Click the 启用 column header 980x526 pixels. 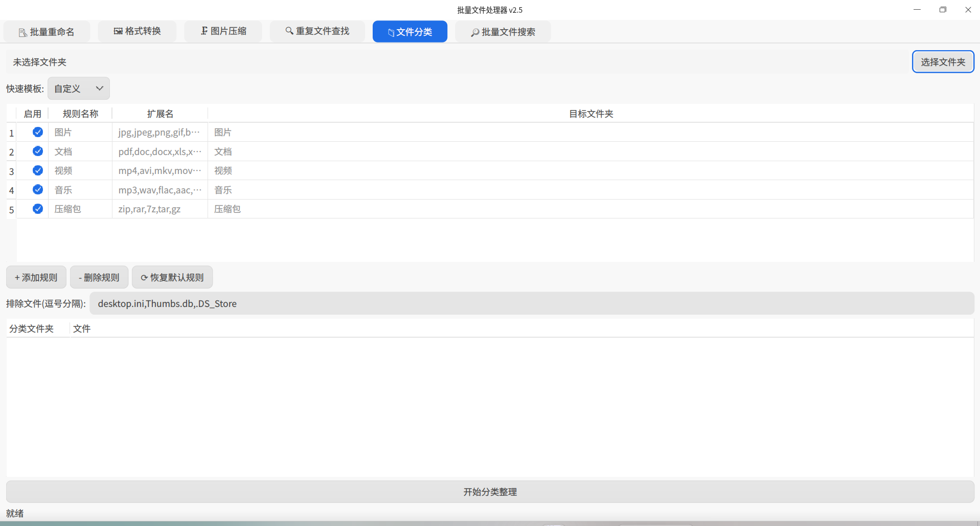(33, 114)
